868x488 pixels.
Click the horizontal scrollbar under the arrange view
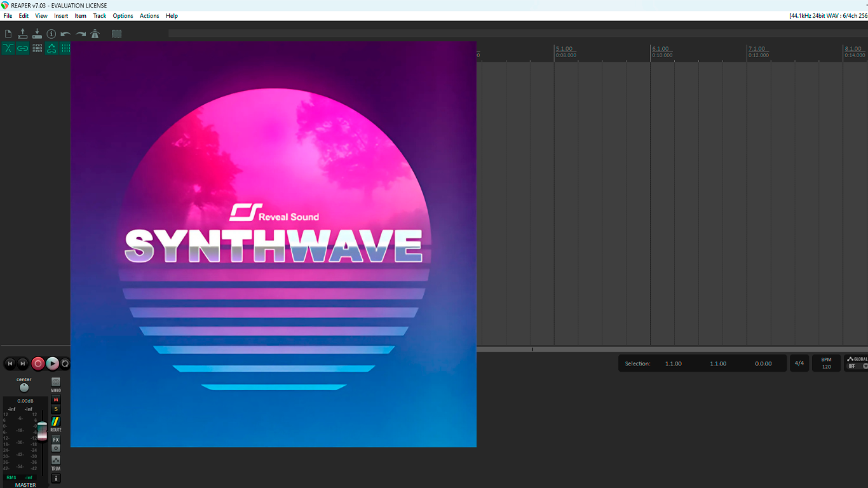tap(672, 349)
